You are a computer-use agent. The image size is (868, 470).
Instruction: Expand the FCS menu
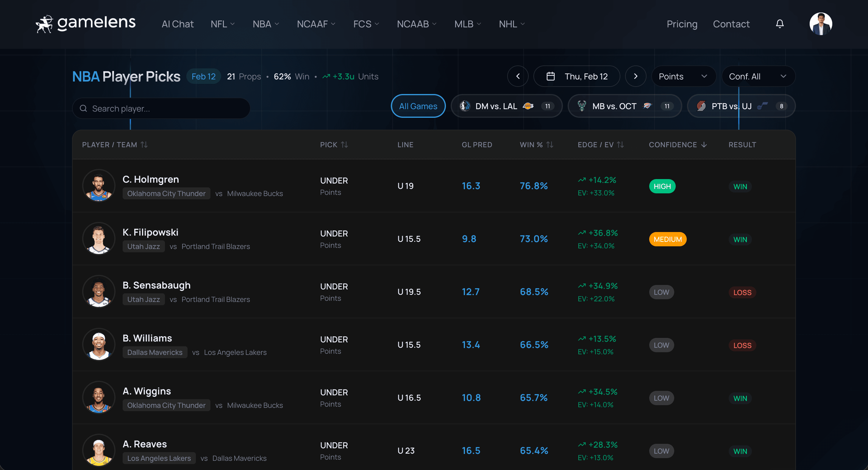[x=366, y=24]
